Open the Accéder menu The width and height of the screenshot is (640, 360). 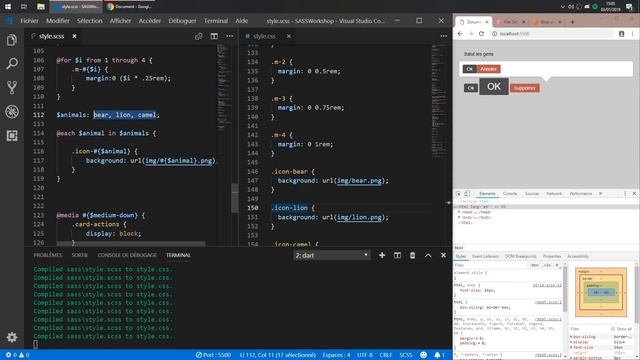(150, 21)
